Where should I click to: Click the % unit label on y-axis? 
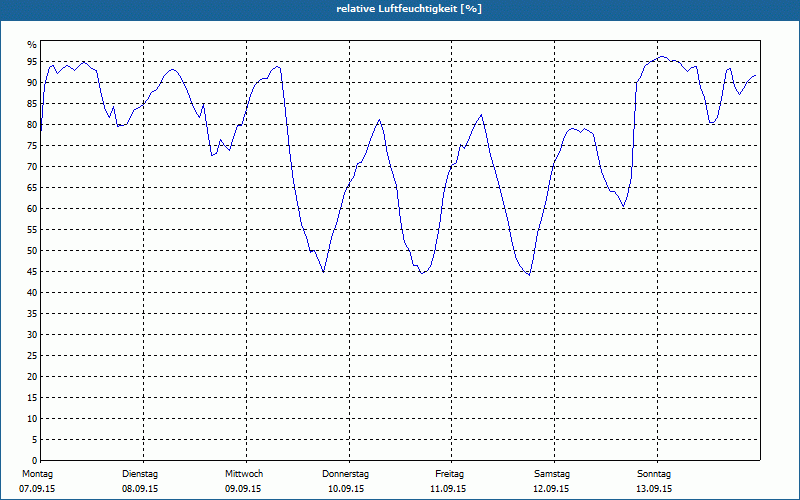[32, 45]
